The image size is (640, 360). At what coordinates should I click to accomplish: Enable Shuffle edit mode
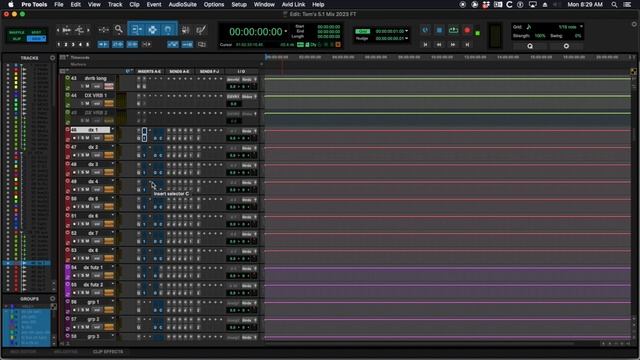pyautogui.click(x=17, y=32)
